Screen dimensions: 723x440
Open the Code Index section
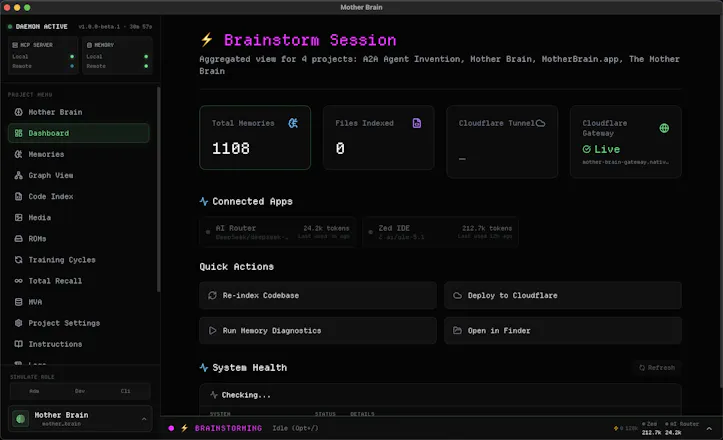[78, 196]
